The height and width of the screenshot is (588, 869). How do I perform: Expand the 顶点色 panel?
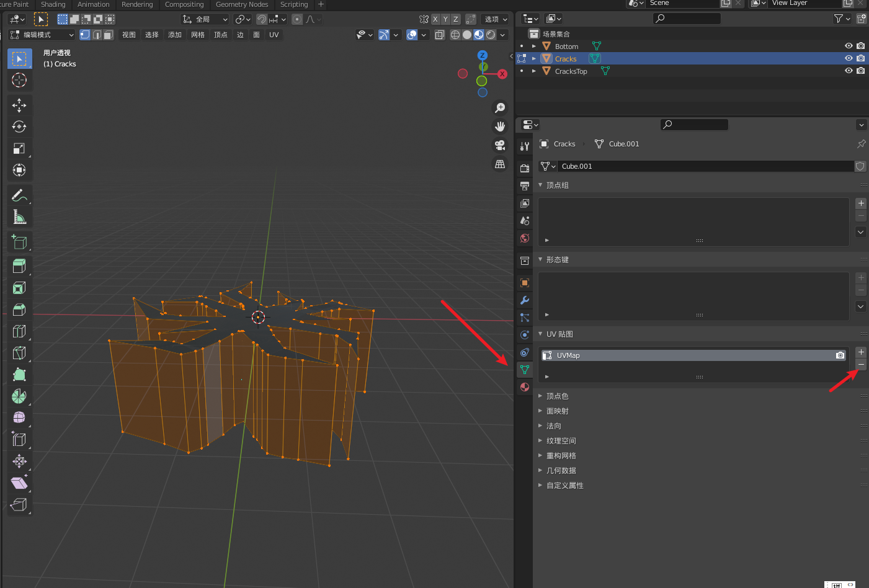(x=540, y=396)
